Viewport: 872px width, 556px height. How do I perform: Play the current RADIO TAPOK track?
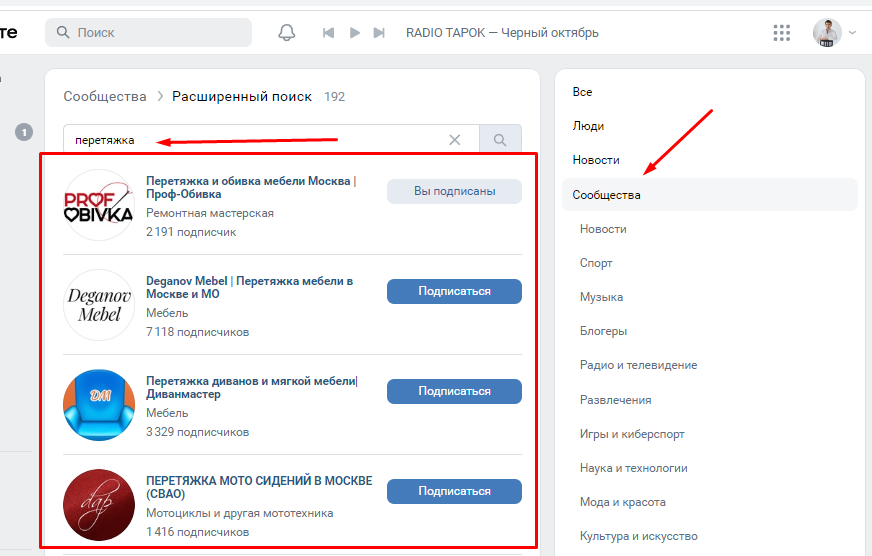[354, 33]
